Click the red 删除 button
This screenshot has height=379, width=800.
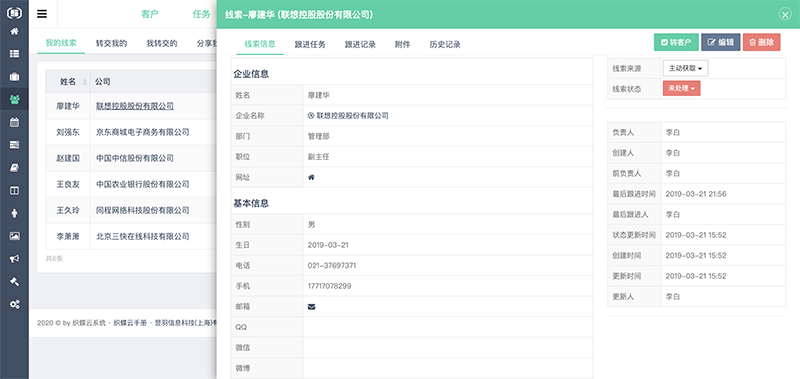(762, 42)
